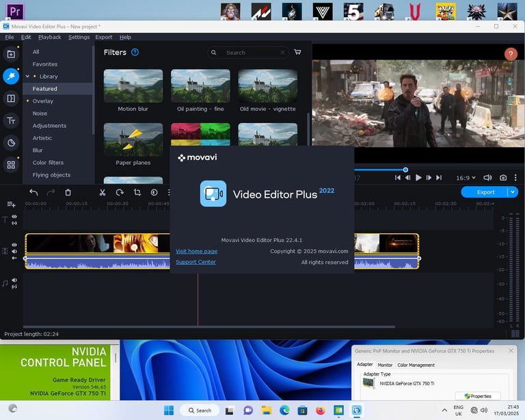Open the Support Center link
This screenshot has height=420, width=525.
pos(196,262)
